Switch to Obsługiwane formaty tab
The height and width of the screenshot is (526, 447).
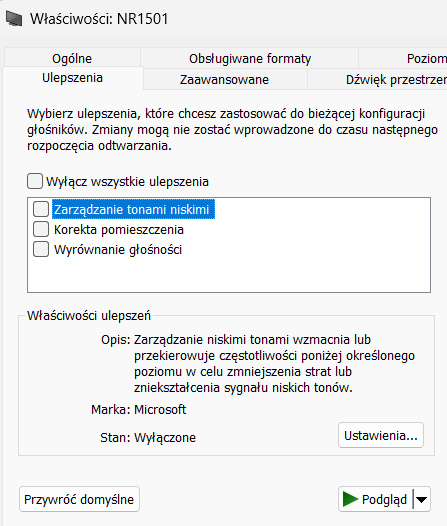250,58
